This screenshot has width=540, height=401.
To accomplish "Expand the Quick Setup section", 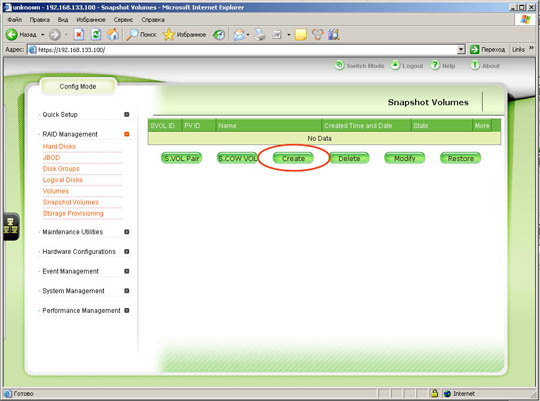I will click(127, 114).
